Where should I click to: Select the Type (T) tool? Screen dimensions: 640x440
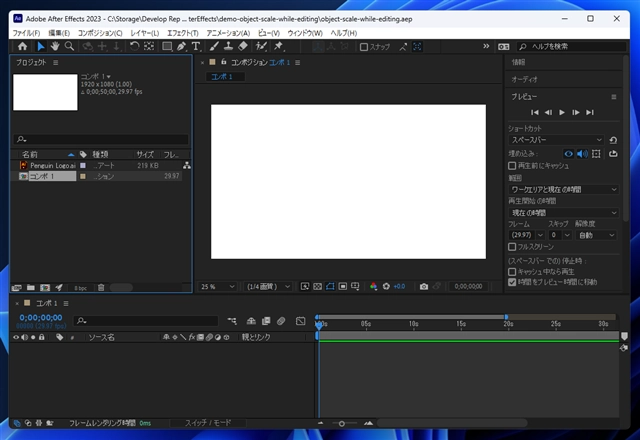pos(196,46)
